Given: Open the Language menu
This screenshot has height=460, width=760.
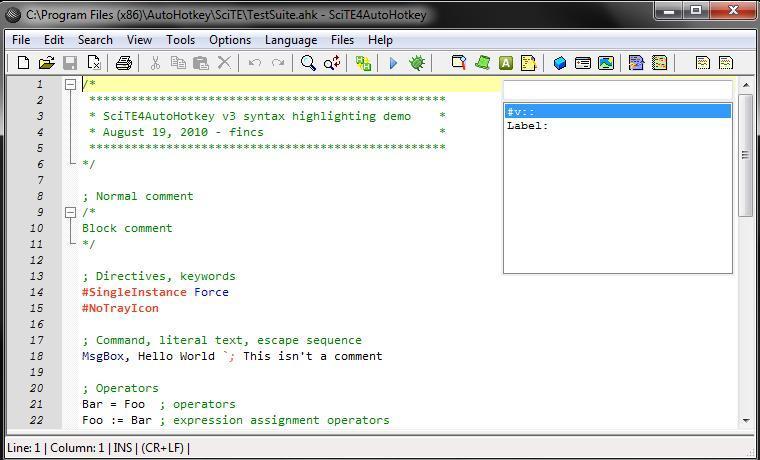Looking at the screenshot, I should [290, 40].
